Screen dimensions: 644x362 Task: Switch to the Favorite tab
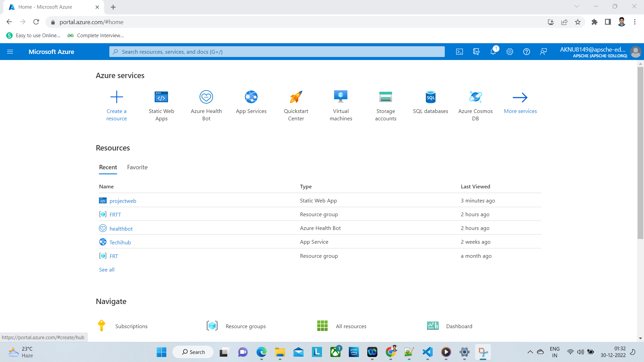137,167
